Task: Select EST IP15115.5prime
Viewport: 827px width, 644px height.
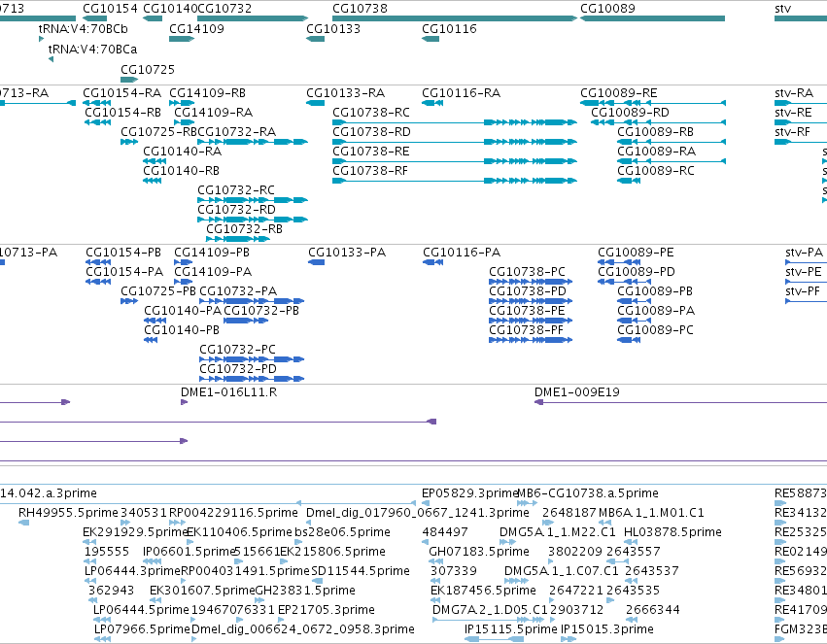Action: pos(510,629)
